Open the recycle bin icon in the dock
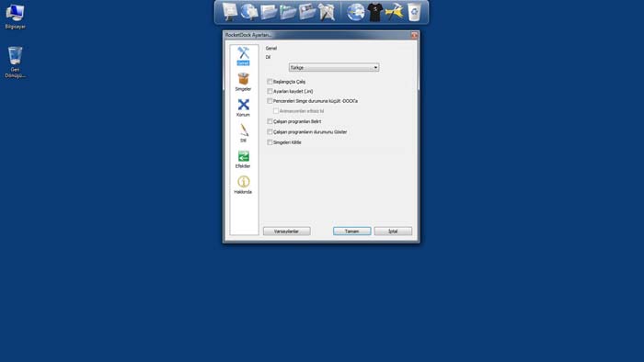This screenshot has height=362, width=644. (x=414, y=12)
